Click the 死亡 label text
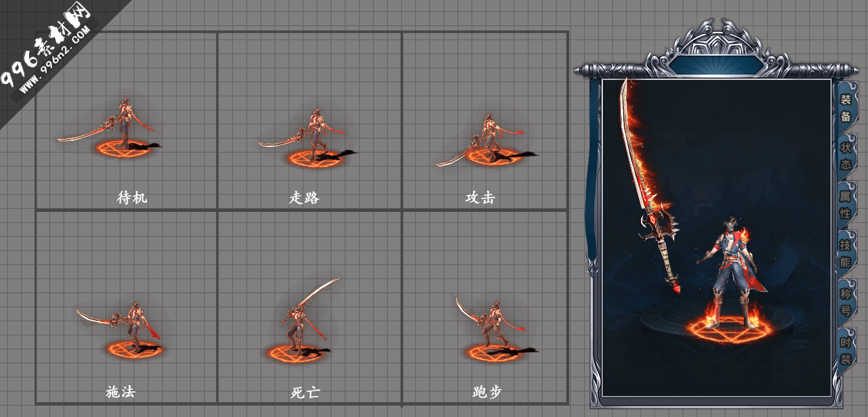The width and height of the screenshot is (868, 417). 306,391
